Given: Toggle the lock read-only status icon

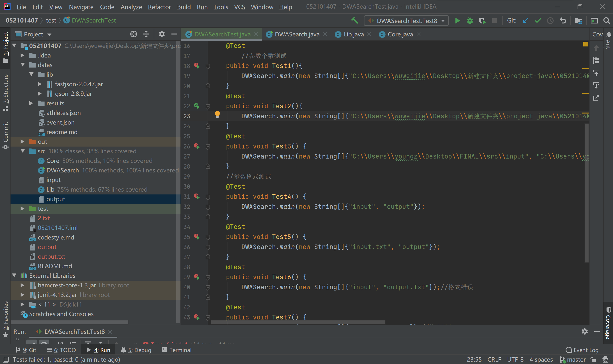Looking at the screenshot, I should [x=593, y=360].
